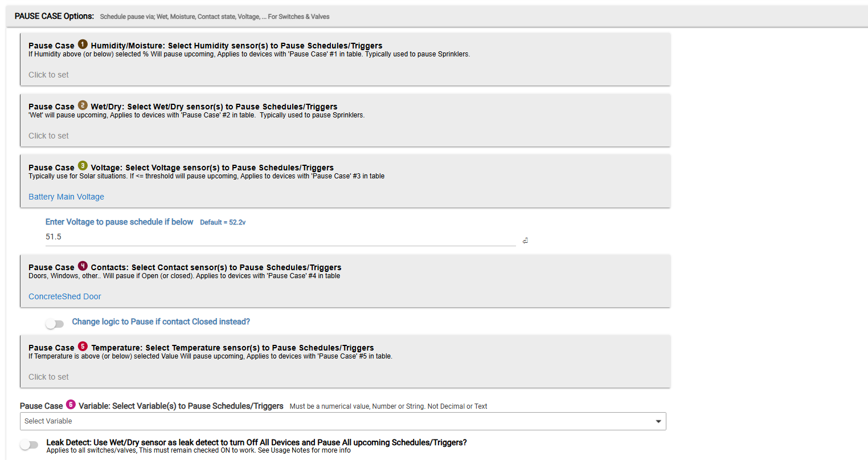Click the voltage threshold input field
Viewport: 868px width, 460px height.
coord(280,237)
